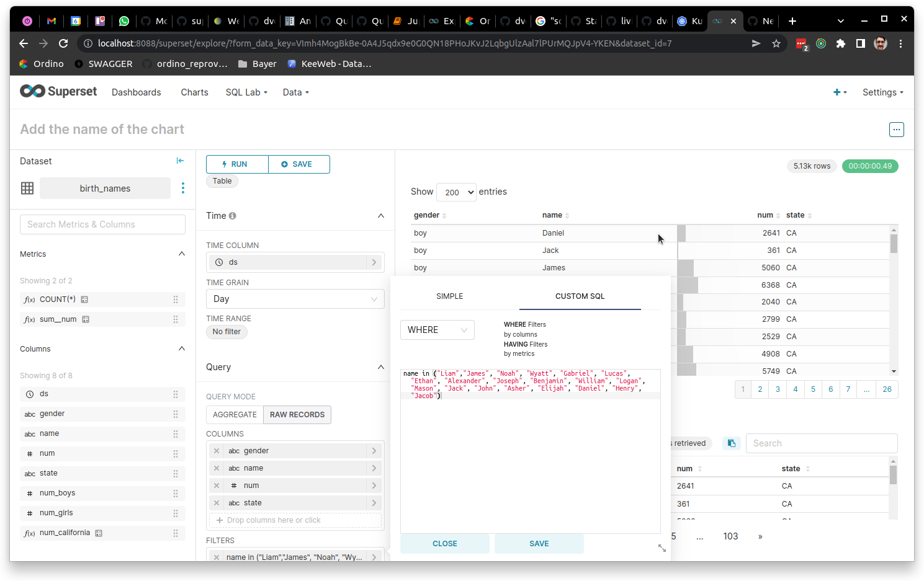Remove the name in filter

[x=217, y=557]
